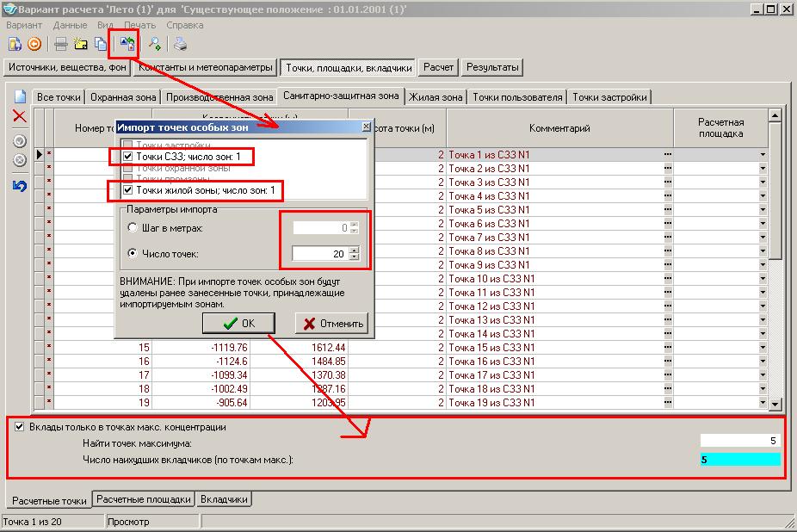This screenshot has height=532, width=797.
Task: Click the new blank page icon in sidebar
Action: click(19, 96)
